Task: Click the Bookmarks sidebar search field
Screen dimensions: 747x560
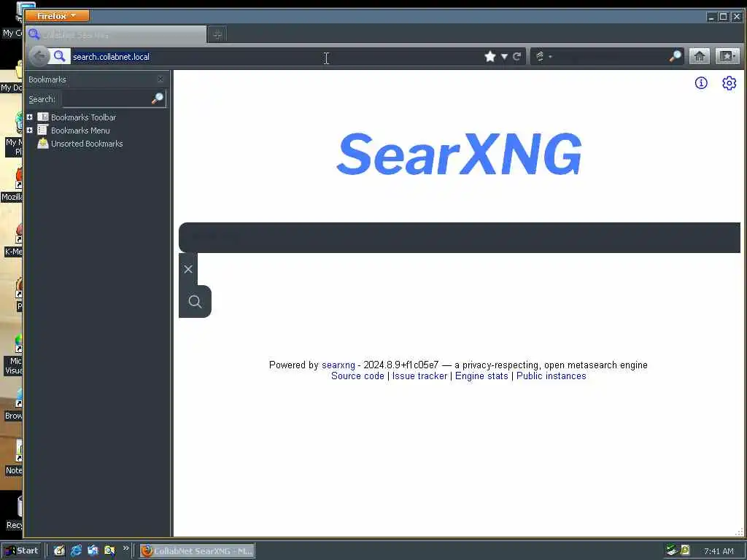Action: coord(107,99)
